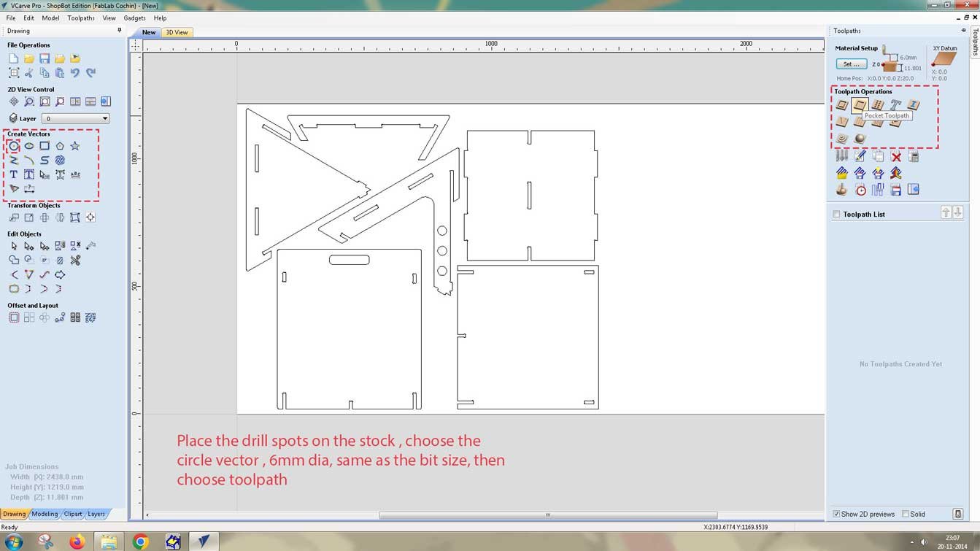Screen dimensions: 980x551
Task: Click the Texture sphere toolpath icon
Action: [x=860, y=139]
